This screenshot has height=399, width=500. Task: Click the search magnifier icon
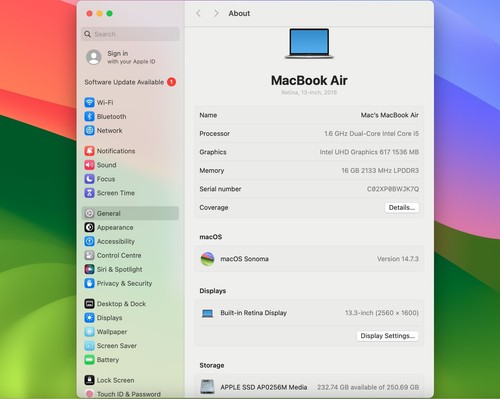(87, 34)
